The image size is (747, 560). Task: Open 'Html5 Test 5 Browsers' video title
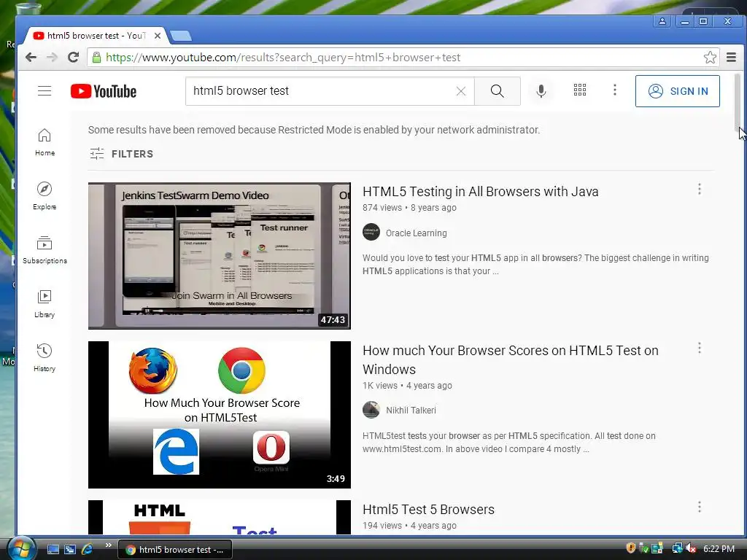click(428, 510)
